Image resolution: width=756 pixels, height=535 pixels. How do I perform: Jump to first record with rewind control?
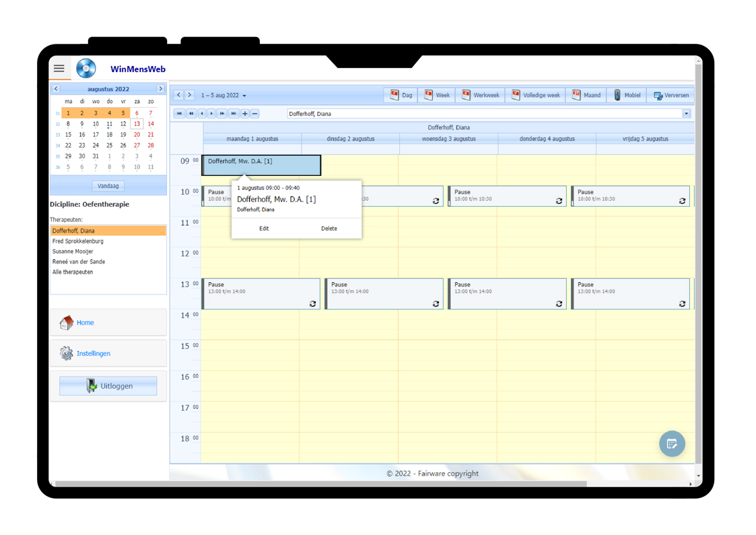click(179, 113)
